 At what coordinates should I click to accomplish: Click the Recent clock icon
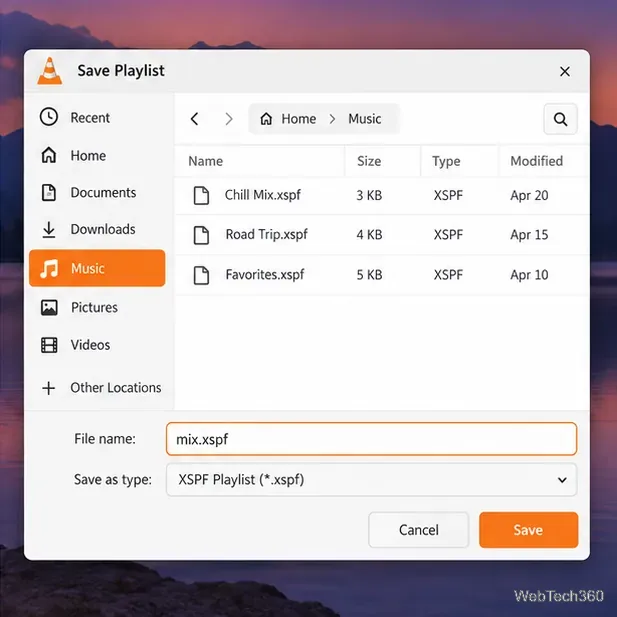pyautogui.click(x=49, y=117)
